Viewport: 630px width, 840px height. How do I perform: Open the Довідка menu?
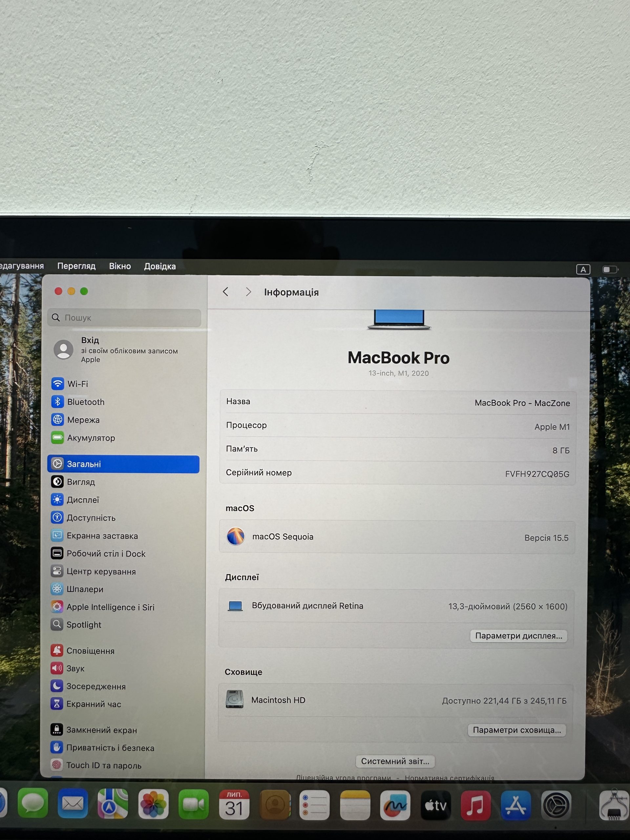160,266
